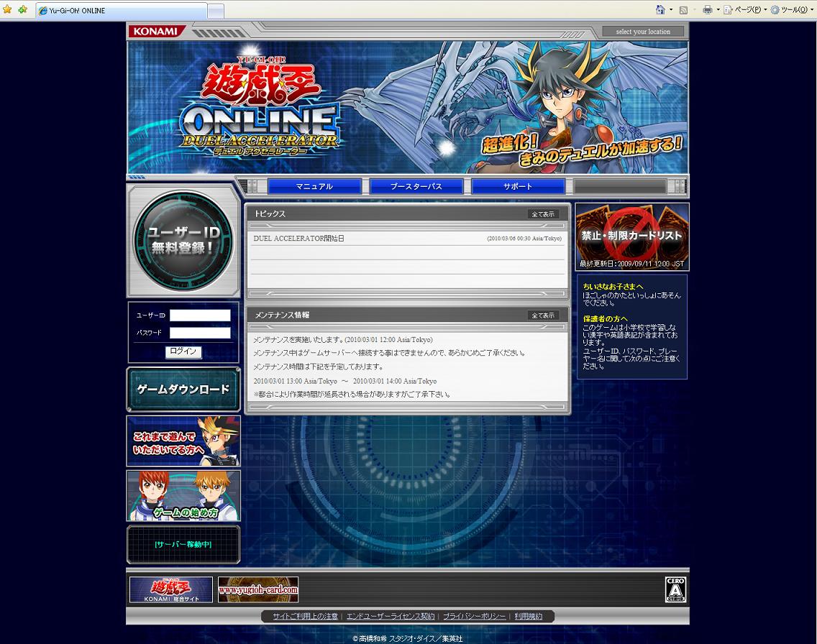Open プライバシーポリシー link
This screenshot has width=817, height=644.
click(474, 617)
